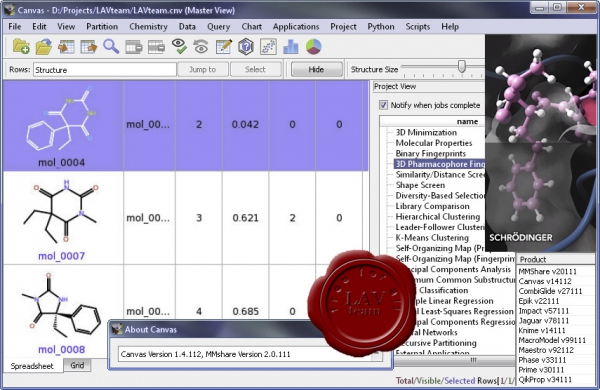Click the Jump to button
This screenshot has height=390, width=600.
(203, 69)
